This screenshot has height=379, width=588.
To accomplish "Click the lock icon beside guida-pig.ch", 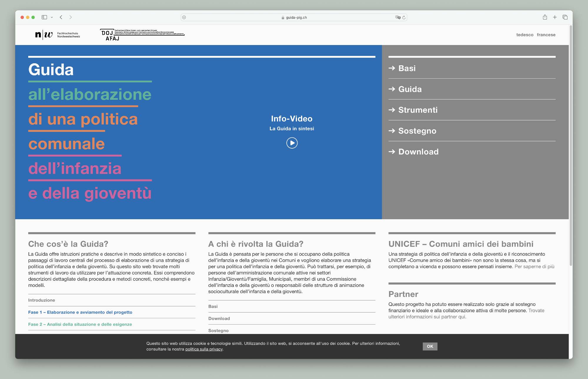I will point(283,18).
